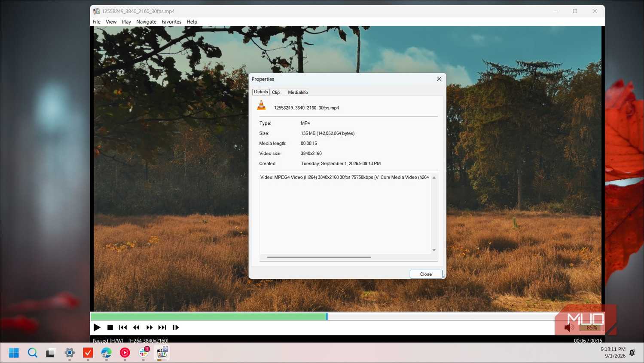Click the player title bar app icon
Image resolution: width=644 pixels, height=363 pixels.
click(96, 11)
